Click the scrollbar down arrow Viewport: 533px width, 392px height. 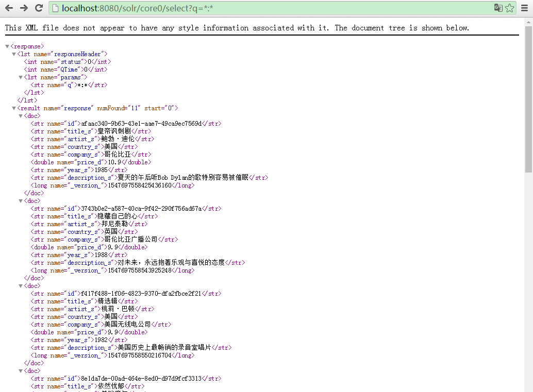pos(528,387)
